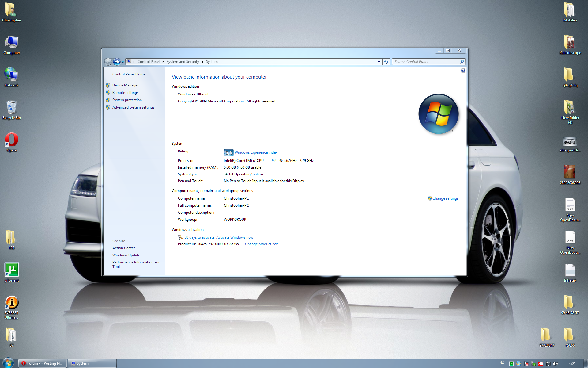The height and width of the screenshot is (368, 588).
Task: Click Action Center flag tray icon
Action: pos(526,364)
